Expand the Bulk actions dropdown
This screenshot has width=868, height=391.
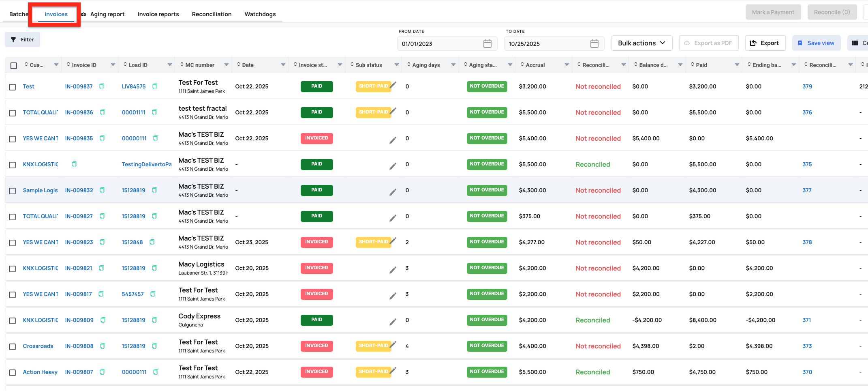tap(641, 43)
